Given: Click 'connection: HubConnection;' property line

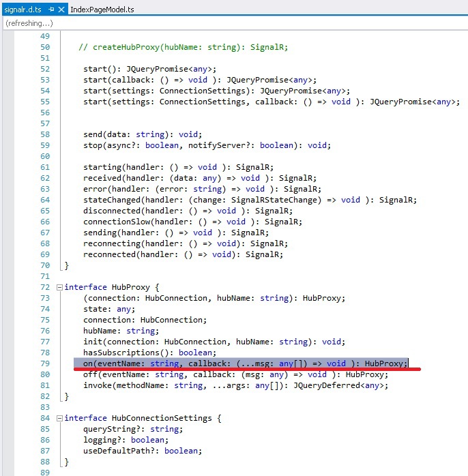Looking at the screenshot, I should click(x=145, y=320).
